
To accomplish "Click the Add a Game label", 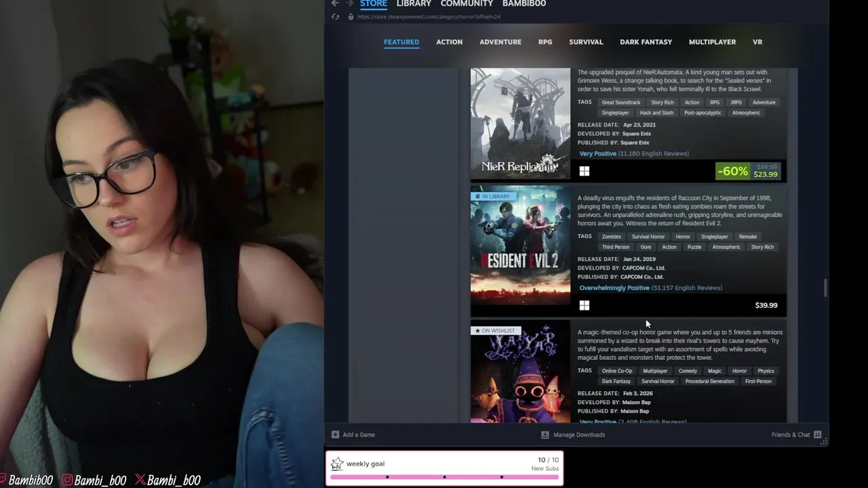I will [x=359, y=434].
